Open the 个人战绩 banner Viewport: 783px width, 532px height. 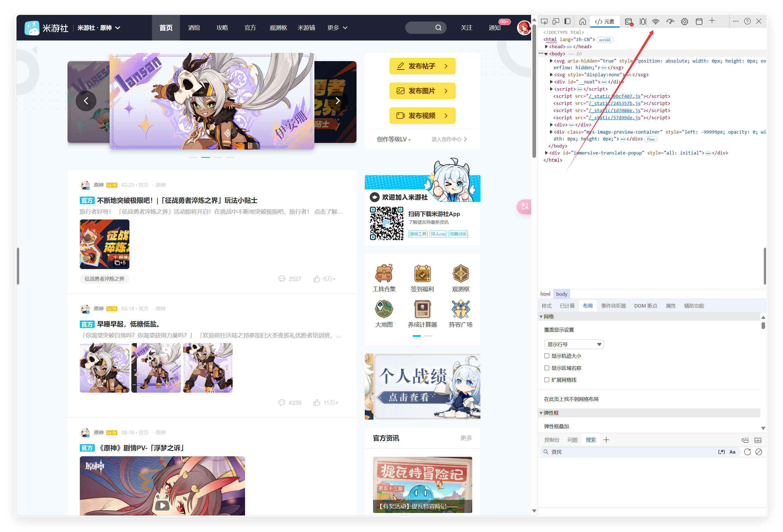click(x=422, y=386)
